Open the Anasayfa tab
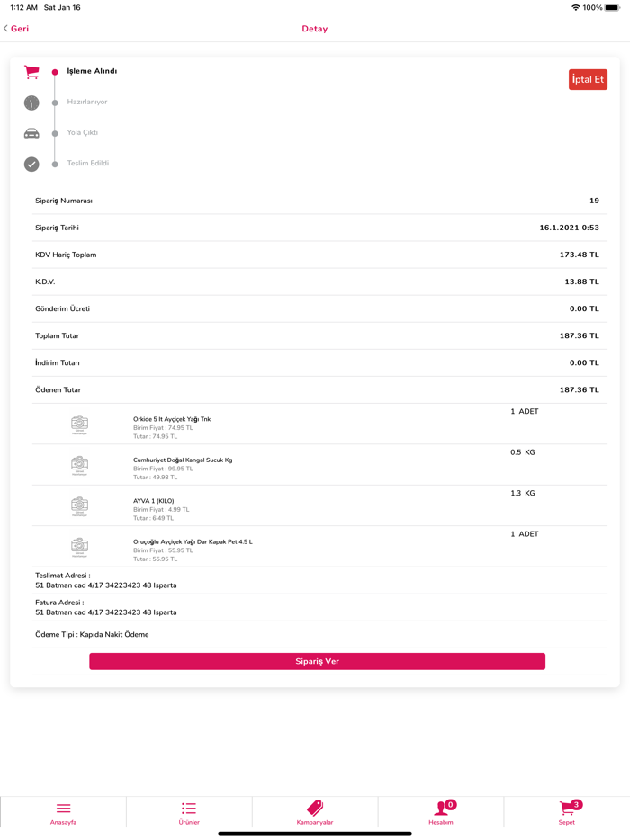 (63, 812)
